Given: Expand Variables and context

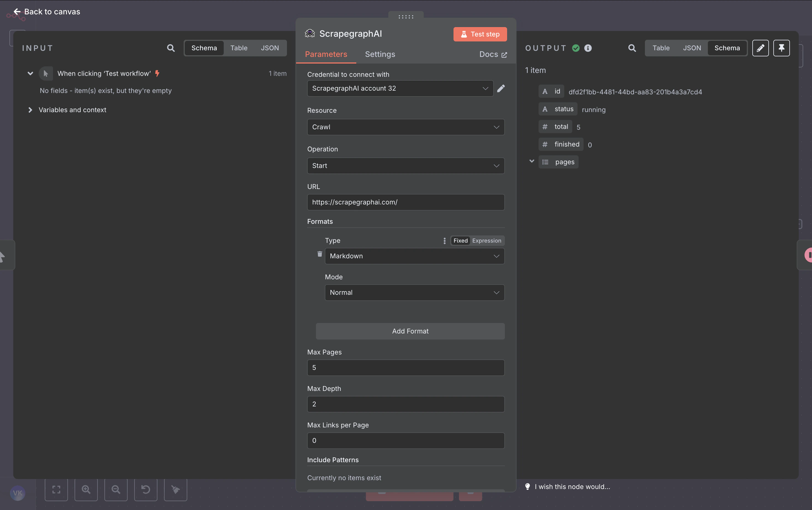Looking at the screenshot, I should click(x=30, y=110).
